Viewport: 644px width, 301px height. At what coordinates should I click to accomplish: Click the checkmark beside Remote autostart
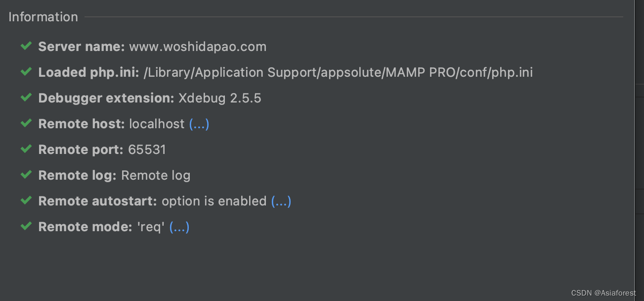coord(26,201)
